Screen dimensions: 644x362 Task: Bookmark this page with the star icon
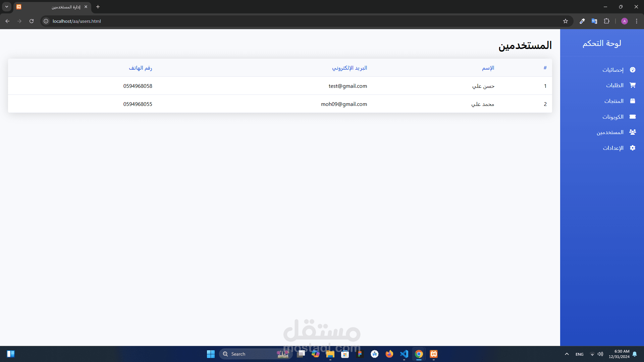click(566, 21)
